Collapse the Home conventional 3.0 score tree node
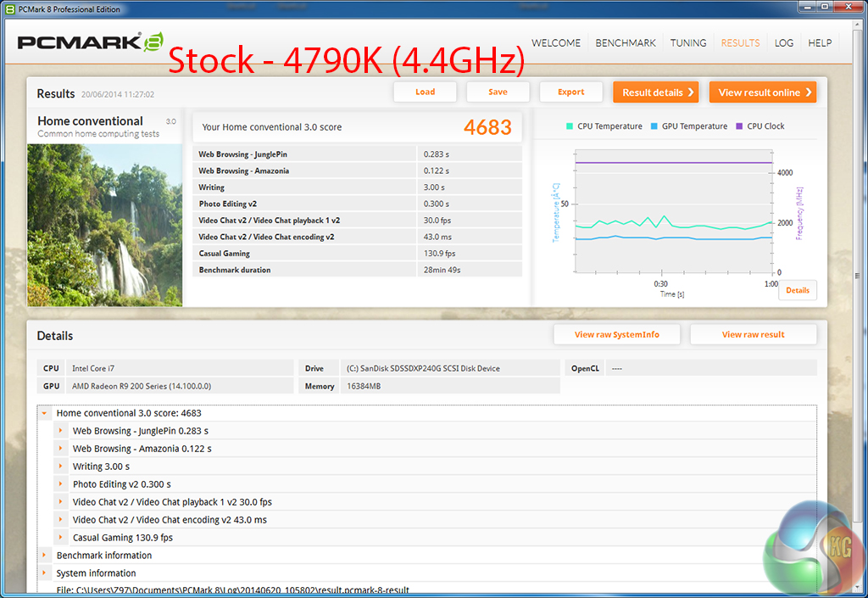 [x=44, y=413]
